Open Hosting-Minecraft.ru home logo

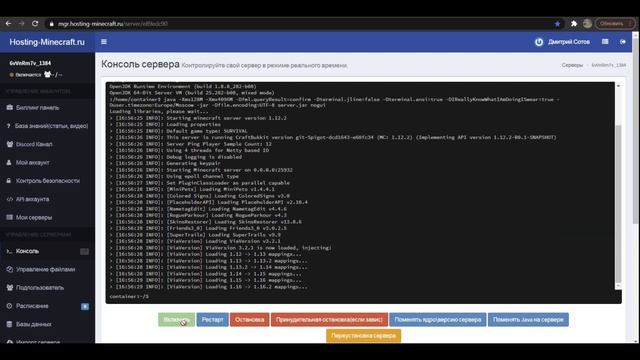tap(47, 42)
